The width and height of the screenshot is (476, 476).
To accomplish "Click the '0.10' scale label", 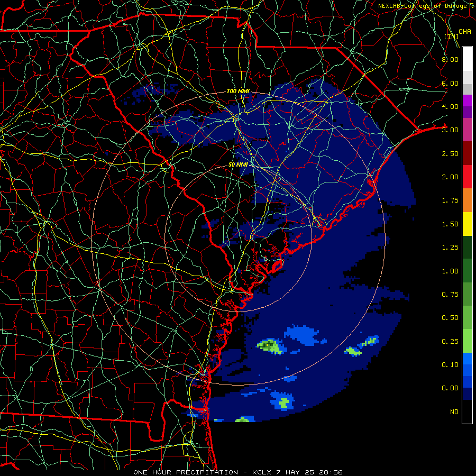I will pos(450,365).
